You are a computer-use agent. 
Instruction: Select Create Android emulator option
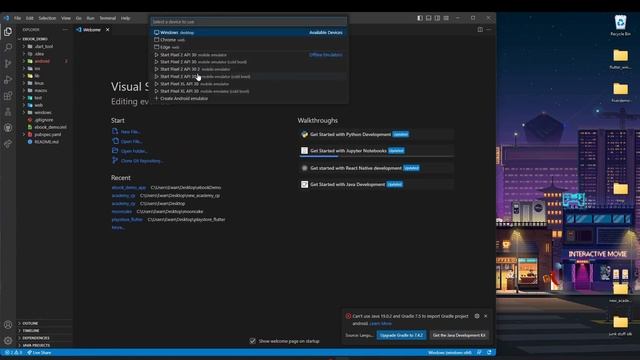(x=249, y=98)
